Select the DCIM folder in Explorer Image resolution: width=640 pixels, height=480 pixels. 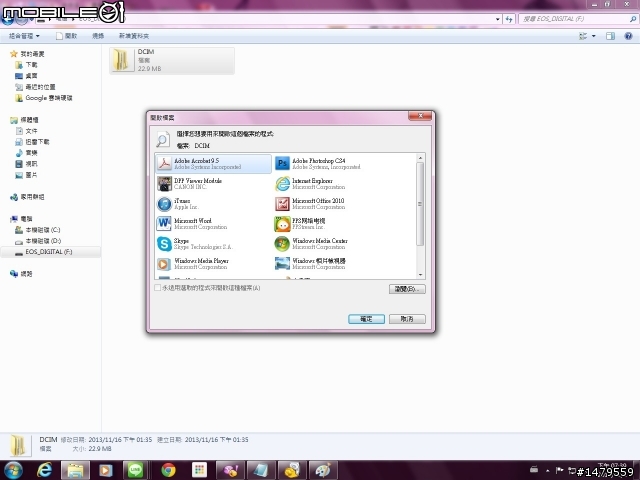(172, 60)
